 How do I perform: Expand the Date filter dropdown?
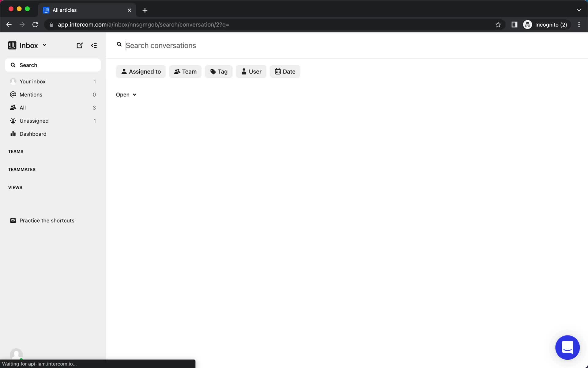285,71
